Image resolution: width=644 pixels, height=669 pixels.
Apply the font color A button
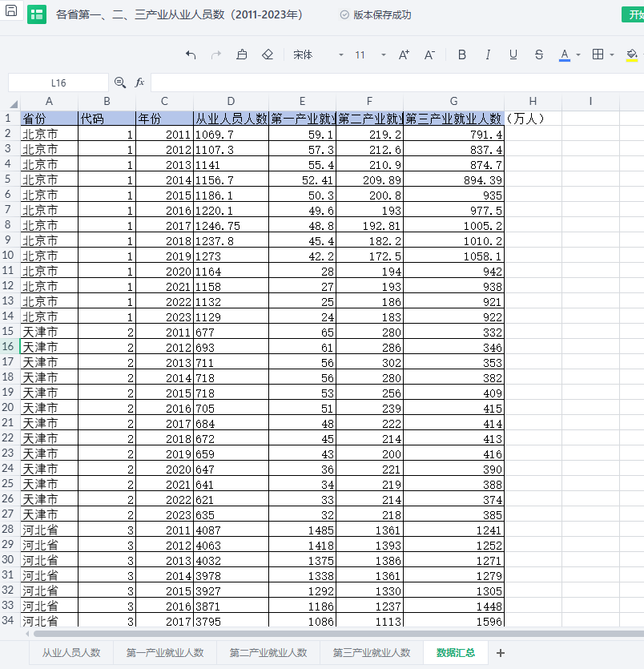(x=564, y=54)
